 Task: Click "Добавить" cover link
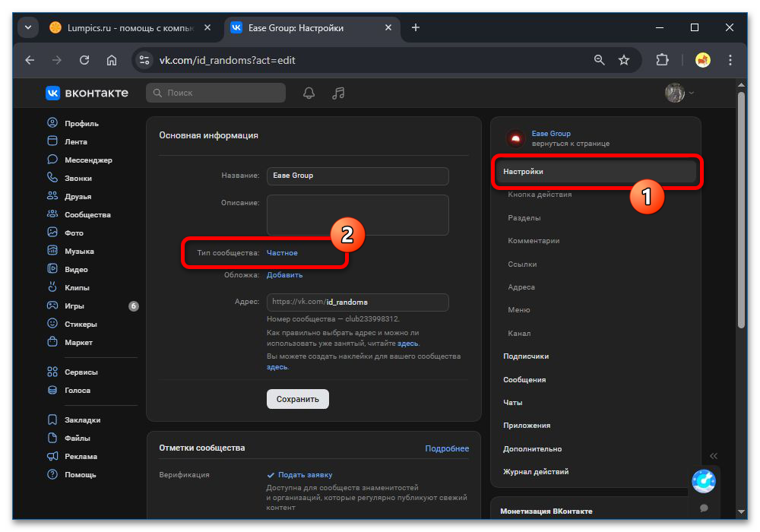(284, 275)
